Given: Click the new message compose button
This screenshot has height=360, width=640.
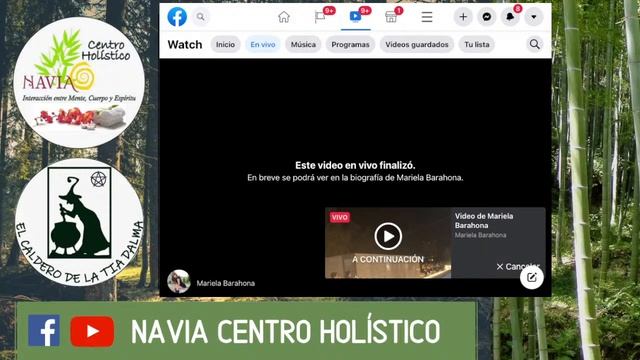Looking at the screenshot, I should pyautogui.click(x=531, y=278).
